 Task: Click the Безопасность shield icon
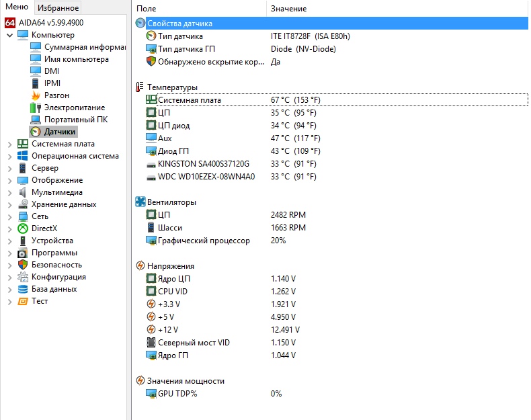[x=23, y=265]
